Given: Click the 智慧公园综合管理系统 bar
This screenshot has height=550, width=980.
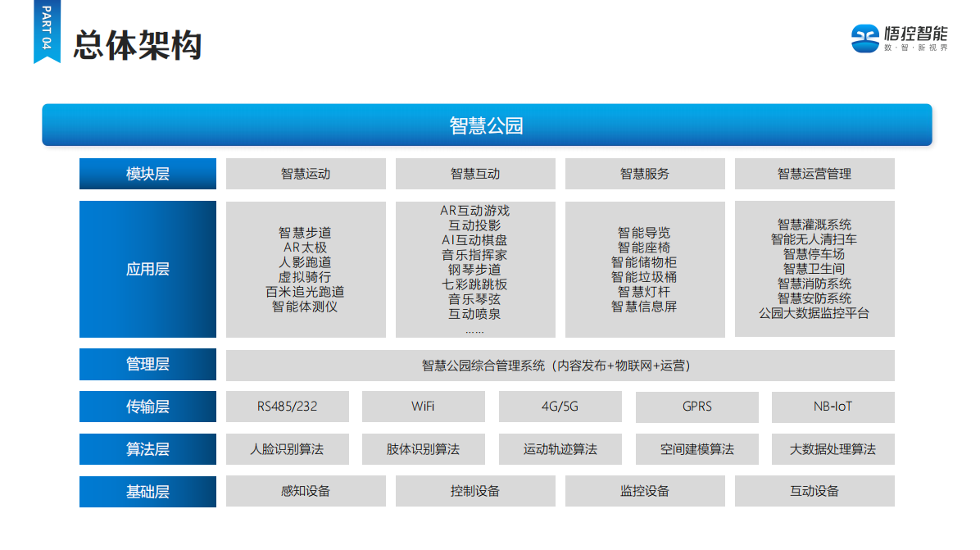Looking at the screenshot, I should point(560,366).
